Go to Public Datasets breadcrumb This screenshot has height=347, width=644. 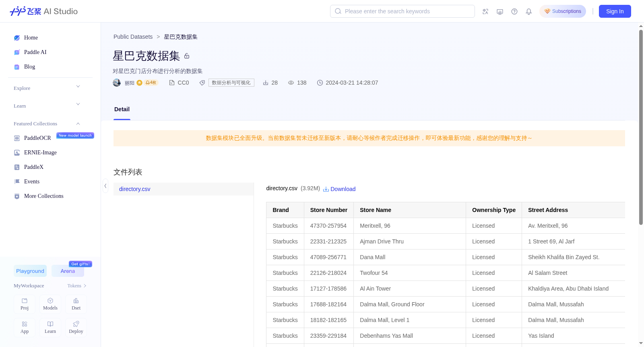[133, 37]
